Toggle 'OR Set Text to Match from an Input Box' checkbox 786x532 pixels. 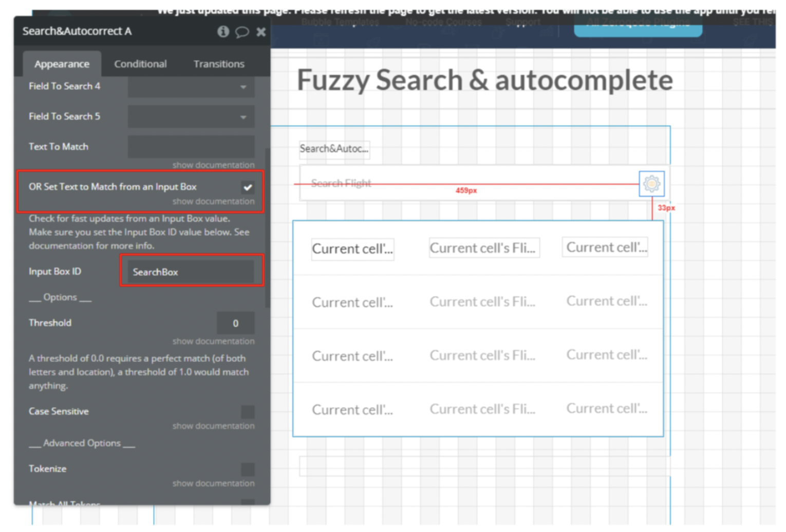pos(248,187)
